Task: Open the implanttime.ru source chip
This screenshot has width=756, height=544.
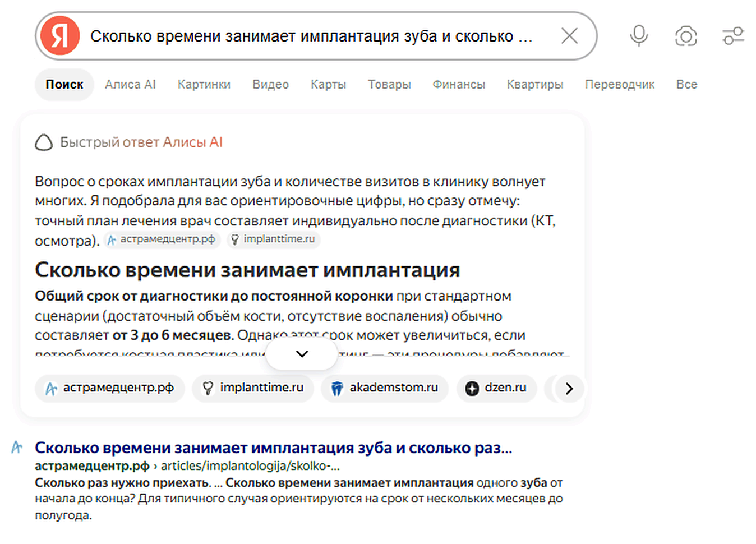Action: [253, 388]
